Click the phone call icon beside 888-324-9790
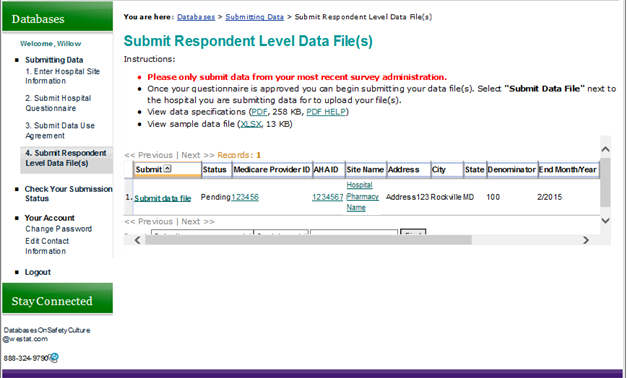628x378 pixels. [54, 358]
